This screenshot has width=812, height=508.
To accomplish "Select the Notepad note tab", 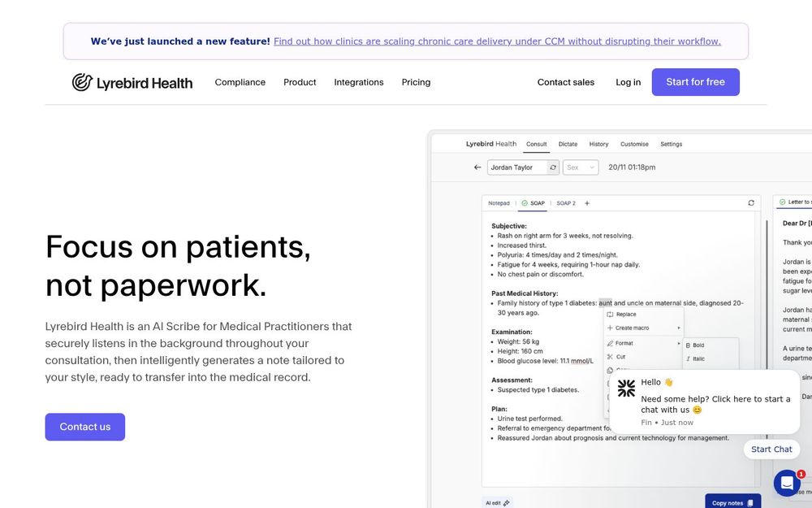I will point(499,203).
